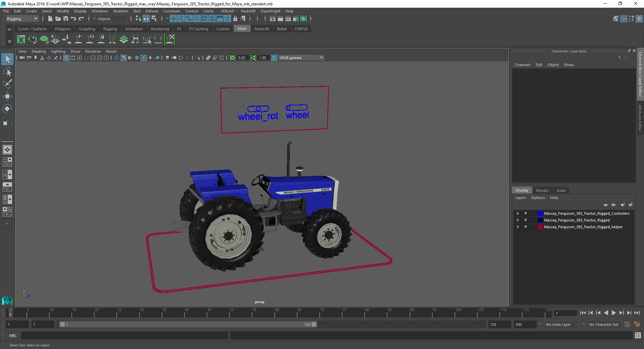Click the last XGen shelf bracket icon
Screen dimensions: 644x349
point(170,40)
